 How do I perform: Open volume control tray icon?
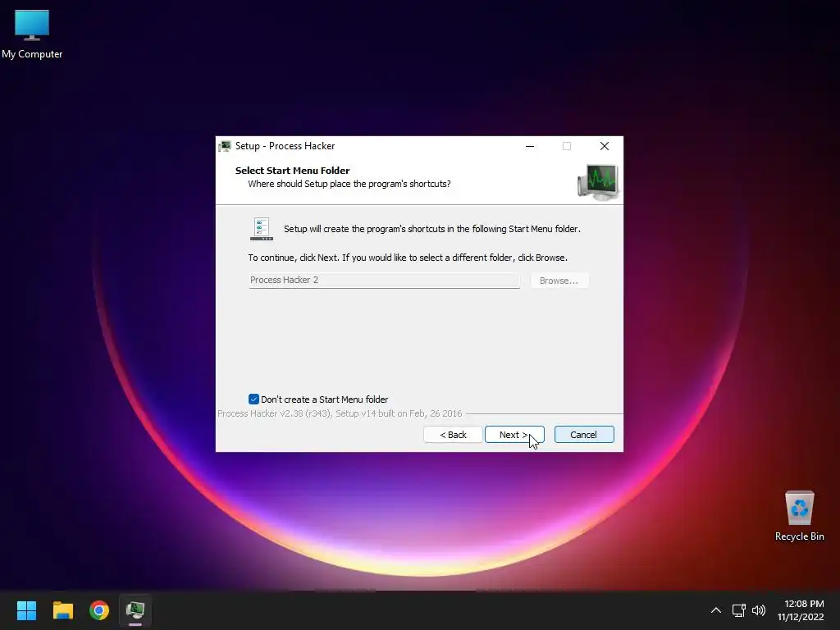coord(759,610)
